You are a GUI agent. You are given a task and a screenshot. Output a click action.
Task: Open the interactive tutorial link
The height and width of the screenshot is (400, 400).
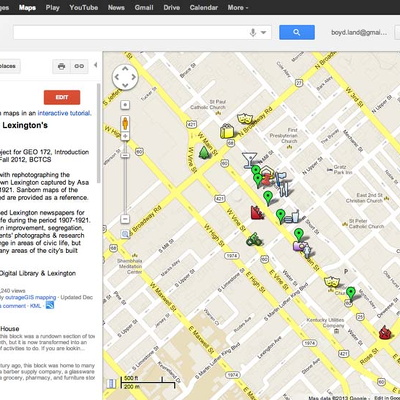tap(64, 113)
